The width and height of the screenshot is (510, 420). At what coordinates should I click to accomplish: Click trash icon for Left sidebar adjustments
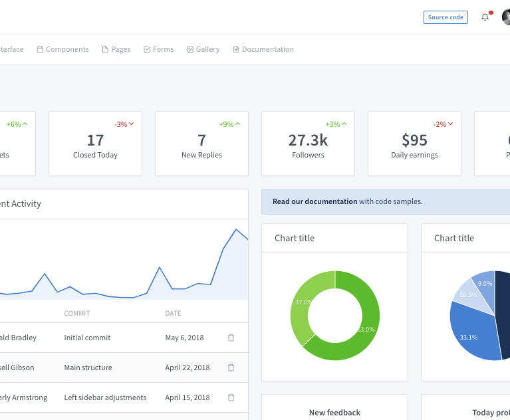[231, 397]
